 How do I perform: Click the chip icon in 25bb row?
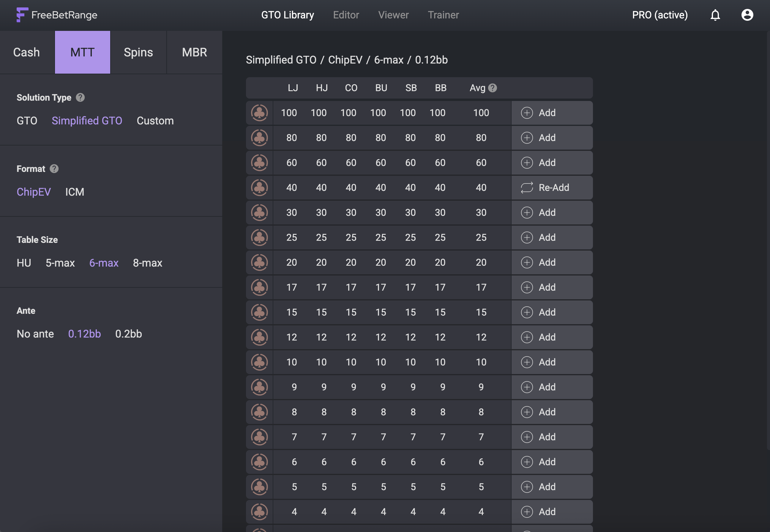259,237
